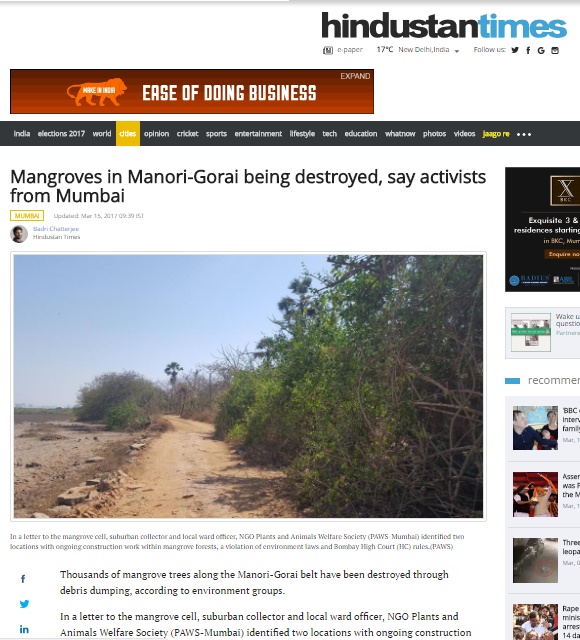Open the jaago re section
Screen dimensions: 580x640
496,133
